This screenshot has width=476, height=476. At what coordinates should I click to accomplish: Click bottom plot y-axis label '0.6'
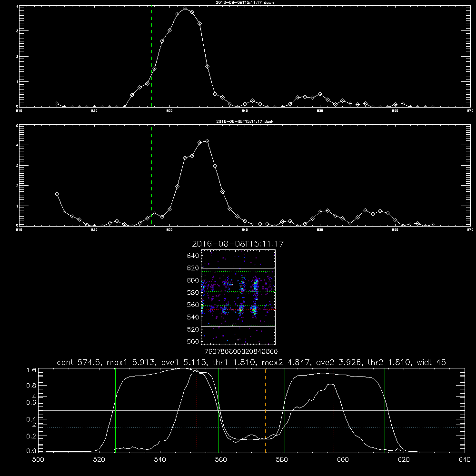[31, 403]
